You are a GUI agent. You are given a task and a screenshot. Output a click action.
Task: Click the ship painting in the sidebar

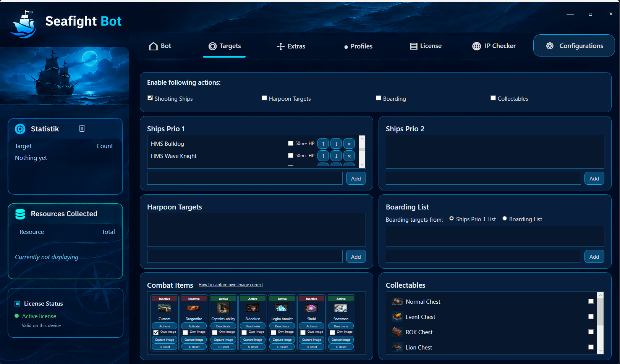click(65, 76)
